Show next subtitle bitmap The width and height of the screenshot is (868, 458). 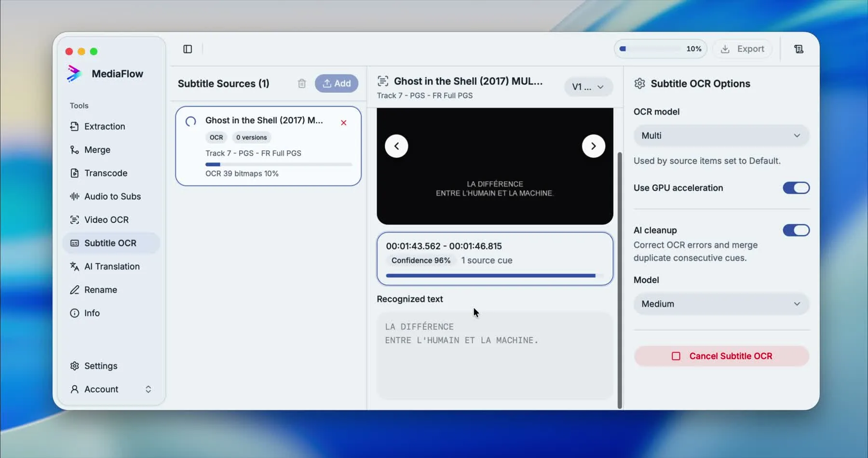click(594, 146)
